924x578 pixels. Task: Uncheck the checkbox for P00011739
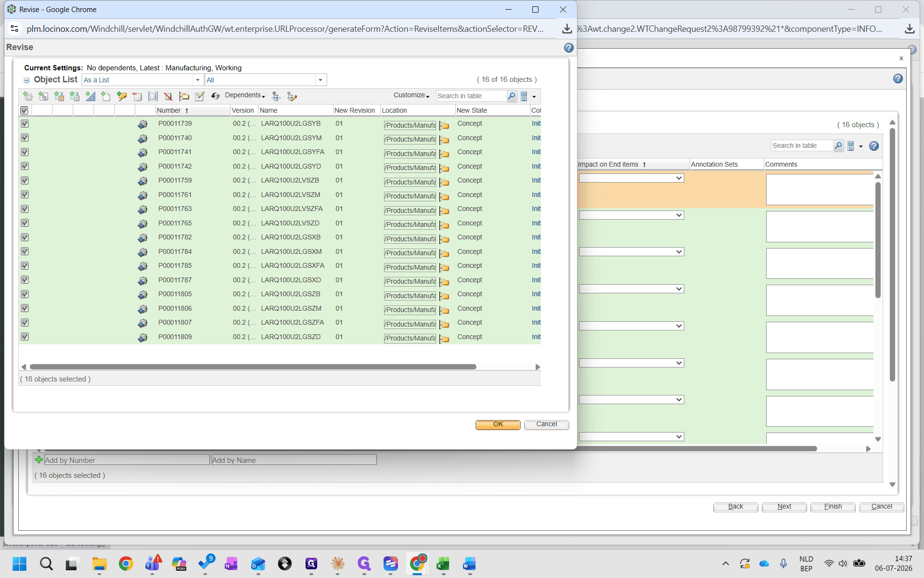coord(25,124)
